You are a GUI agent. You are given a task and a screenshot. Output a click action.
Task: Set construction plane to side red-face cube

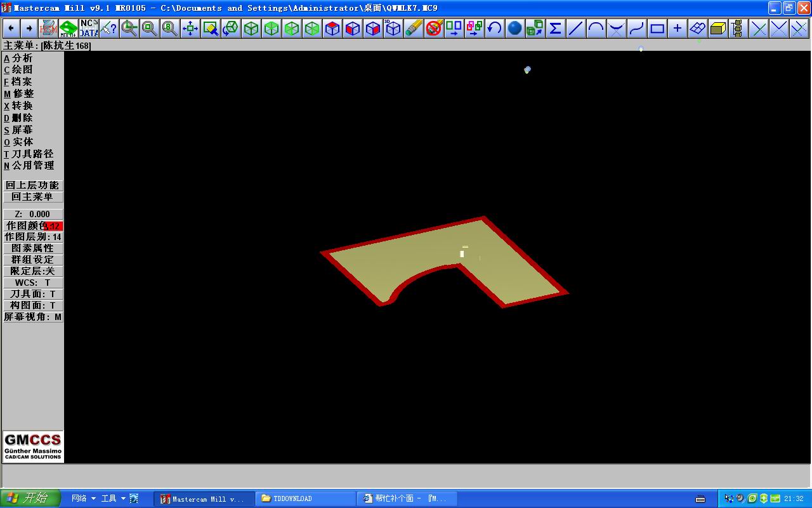tap(373, 29)
